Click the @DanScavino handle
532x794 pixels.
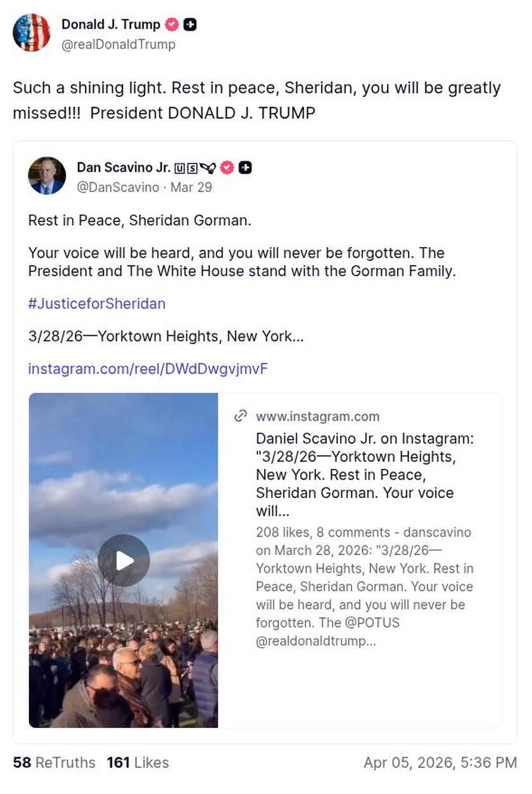point(118,187)
